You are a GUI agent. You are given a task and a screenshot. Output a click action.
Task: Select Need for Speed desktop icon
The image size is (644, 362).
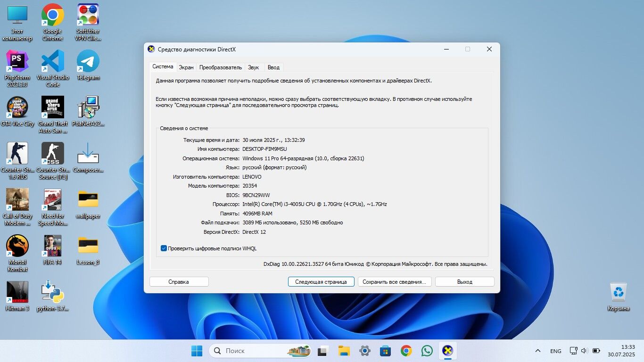(x=53, y=207)
